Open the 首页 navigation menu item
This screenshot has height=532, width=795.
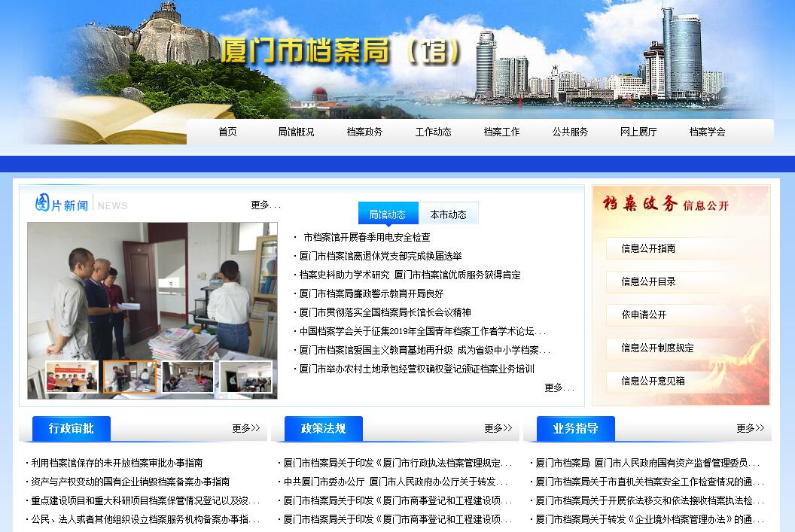tap(227, 132)
